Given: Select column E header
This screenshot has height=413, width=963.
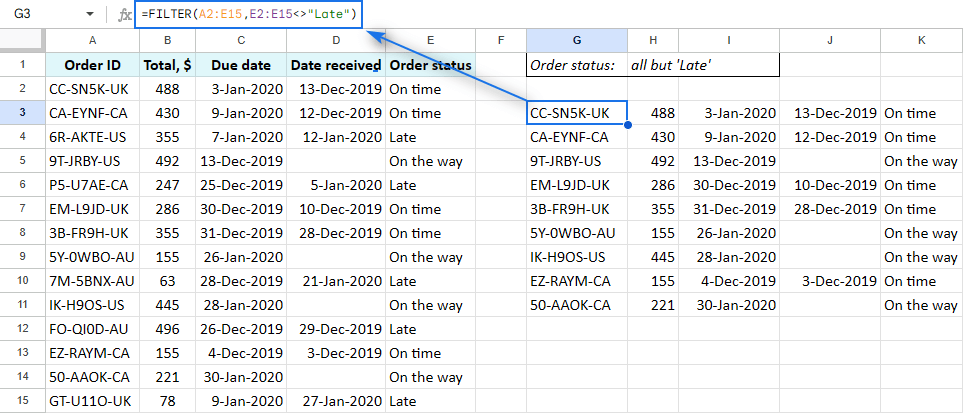Looking at the screenshot, I should pyautogui.click(x=431, y=41).
